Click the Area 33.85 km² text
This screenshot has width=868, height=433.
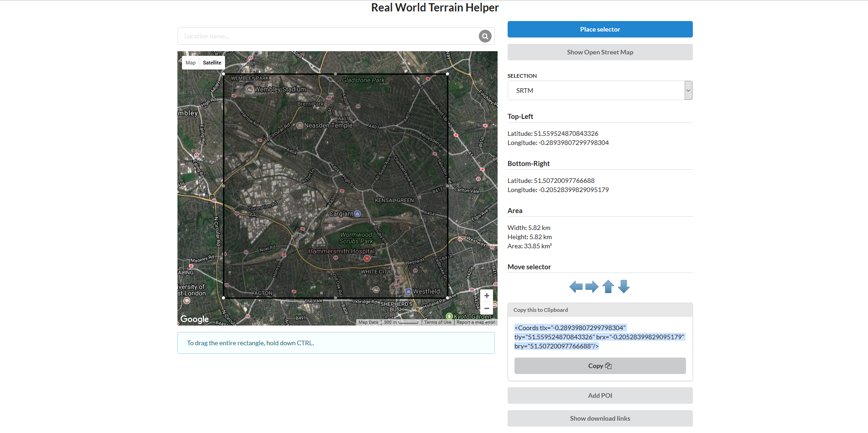click(530, 246)
